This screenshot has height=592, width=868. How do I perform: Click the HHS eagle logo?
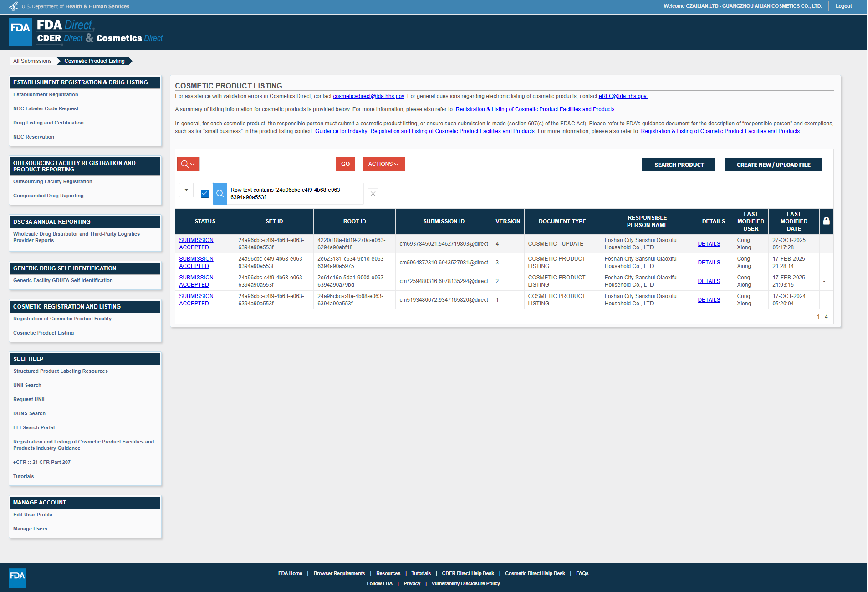(14, 6)
